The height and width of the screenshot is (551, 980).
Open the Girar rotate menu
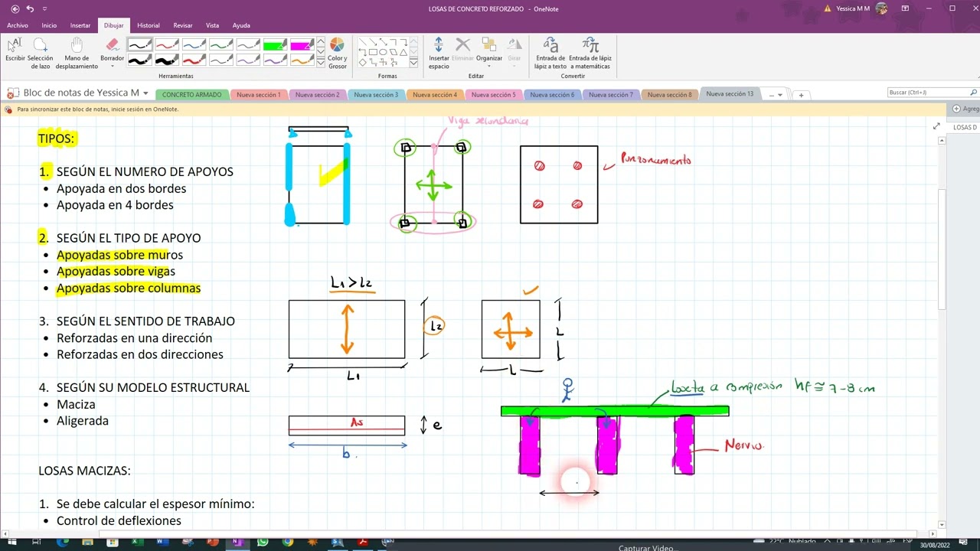(x=514, y=53)
